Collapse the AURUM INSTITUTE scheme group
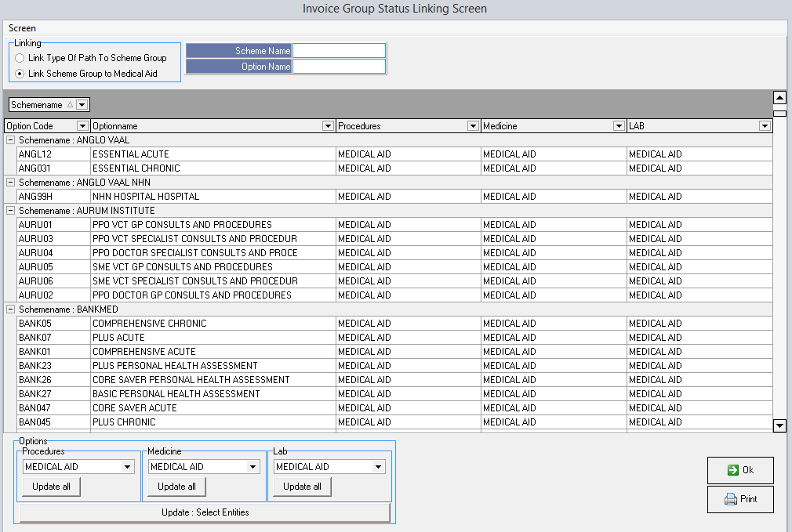Screen dimensions: 792x532 tap(11, 211)
